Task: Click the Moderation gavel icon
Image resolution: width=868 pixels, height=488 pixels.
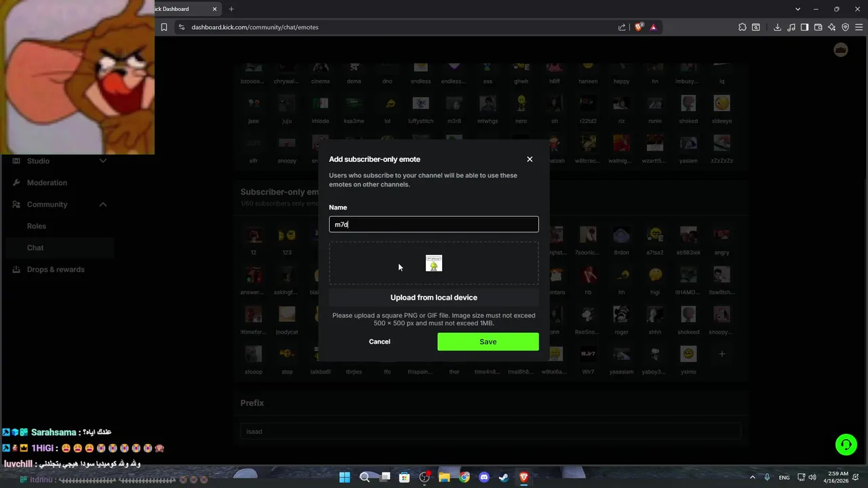Action: 16,182
